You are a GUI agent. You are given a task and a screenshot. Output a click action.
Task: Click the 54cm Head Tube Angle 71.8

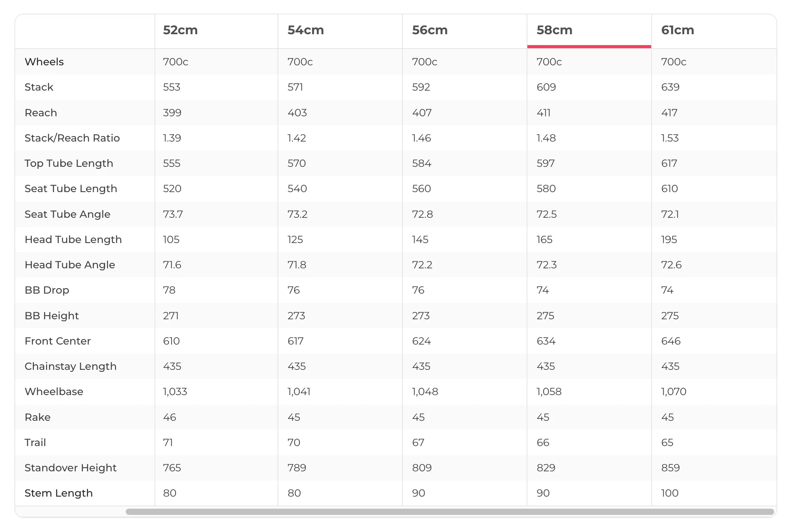(x=297, y=265)
